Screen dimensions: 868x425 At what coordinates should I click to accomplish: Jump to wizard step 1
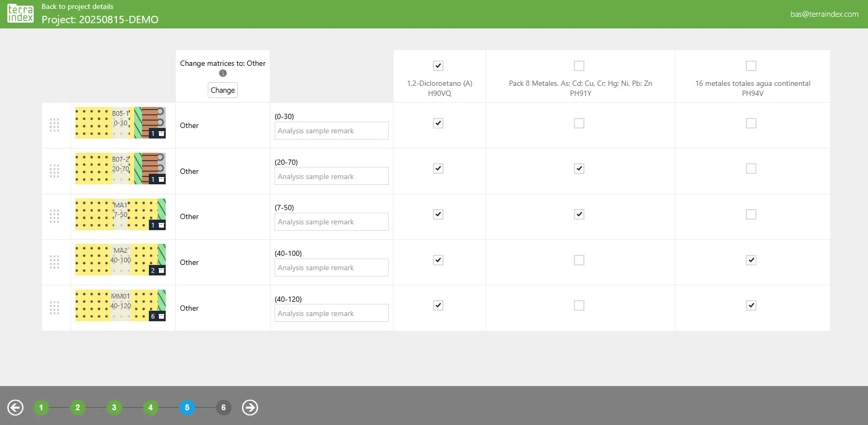[41, 407]
